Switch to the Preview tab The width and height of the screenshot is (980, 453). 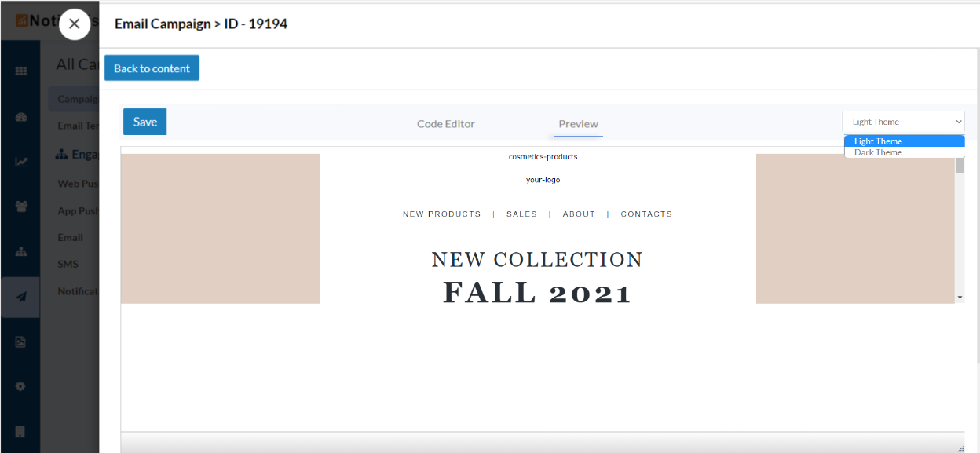[x=579, y=123]
